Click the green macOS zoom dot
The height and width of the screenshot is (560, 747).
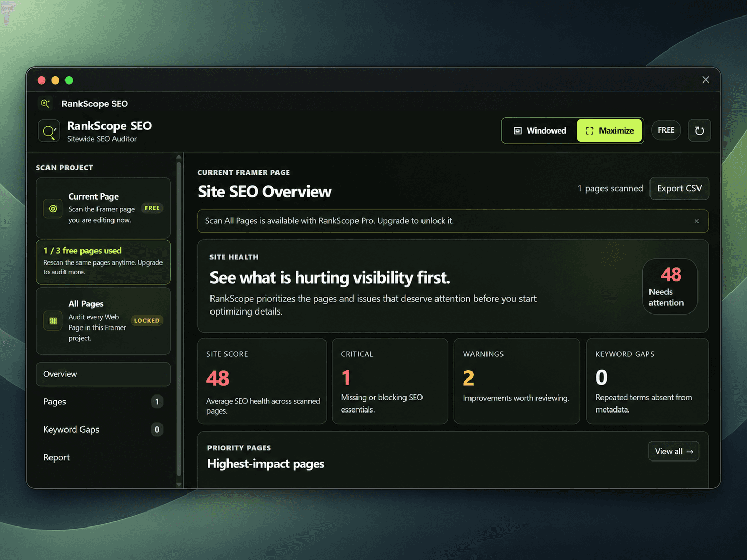click(x=69, y=80)
